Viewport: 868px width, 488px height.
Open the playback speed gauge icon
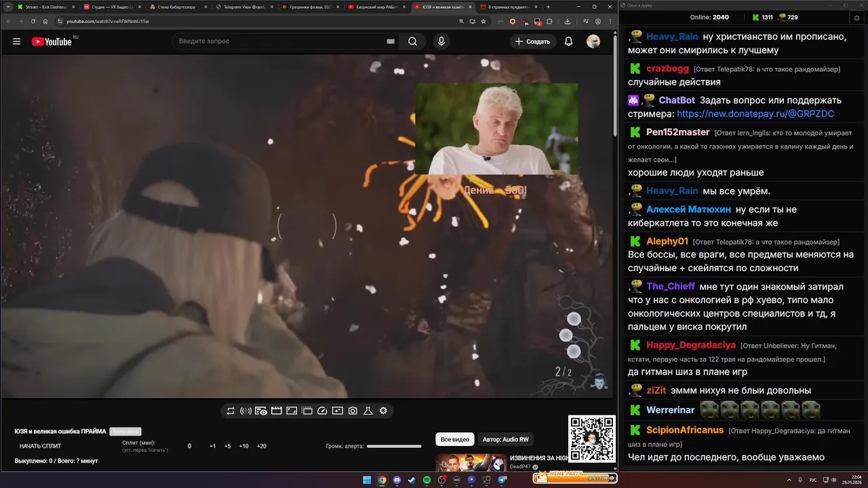[x=322, y=411]
